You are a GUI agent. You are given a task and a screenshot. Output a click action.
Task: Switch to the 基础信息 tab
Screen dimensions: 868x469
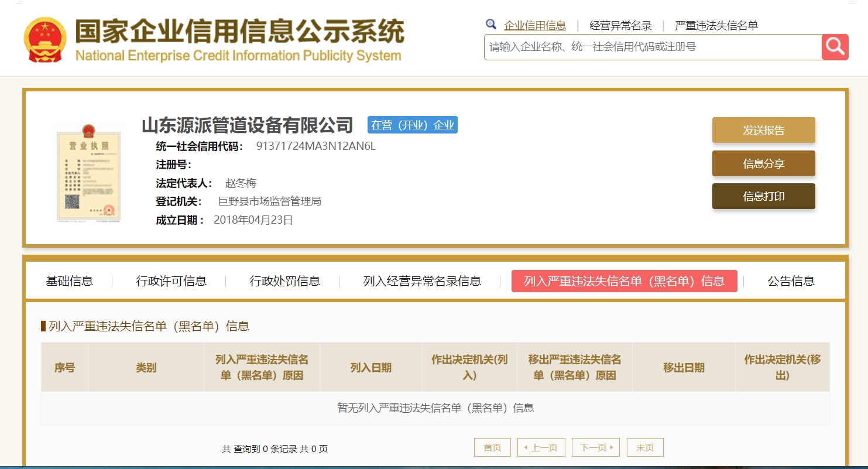pos(70,281)
